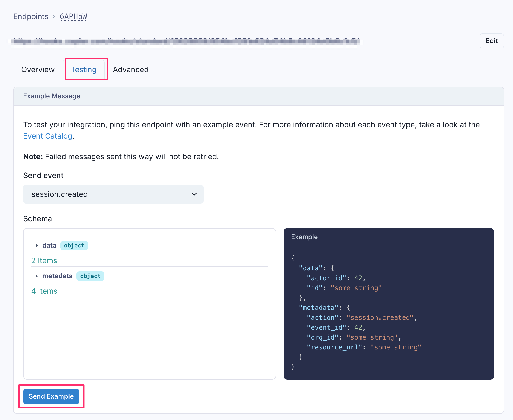Click the Edit button
The image size is (513, 420).
tap(491, 41)
